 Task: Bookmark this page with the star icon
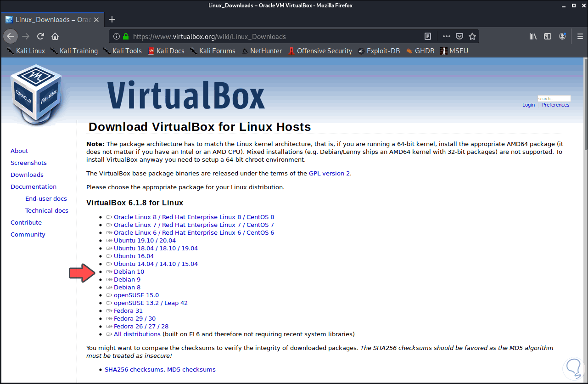473,36
